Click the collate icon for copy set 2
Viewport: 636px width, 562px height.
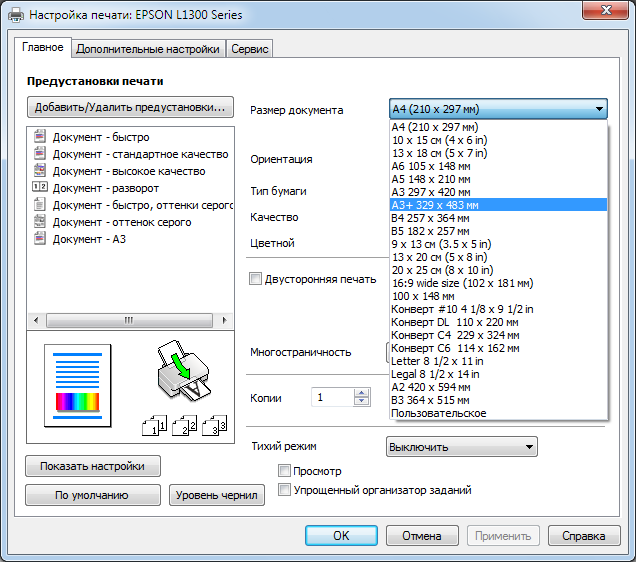coord(185,425)
